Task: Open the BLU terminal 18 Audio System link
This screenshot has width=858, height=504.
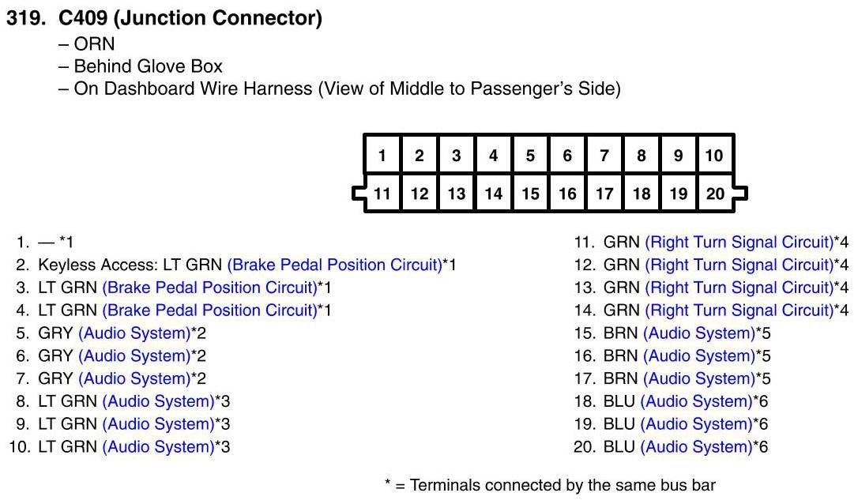Action: 696,401
